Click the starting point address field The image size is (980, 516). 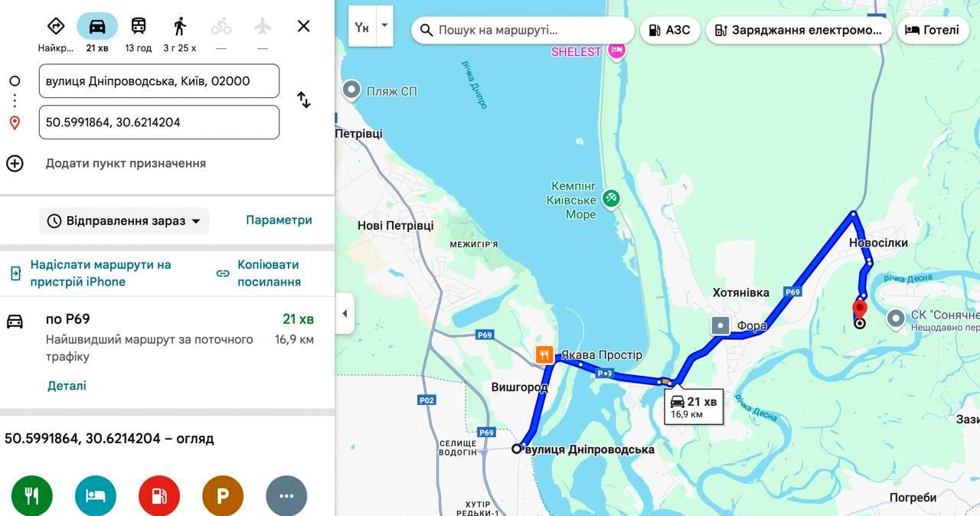point(159,81)
